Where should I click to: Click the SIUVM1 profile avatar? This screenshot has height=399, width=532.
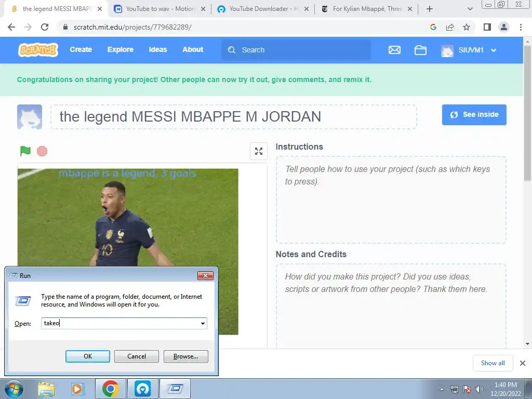[x=447, y=50]
